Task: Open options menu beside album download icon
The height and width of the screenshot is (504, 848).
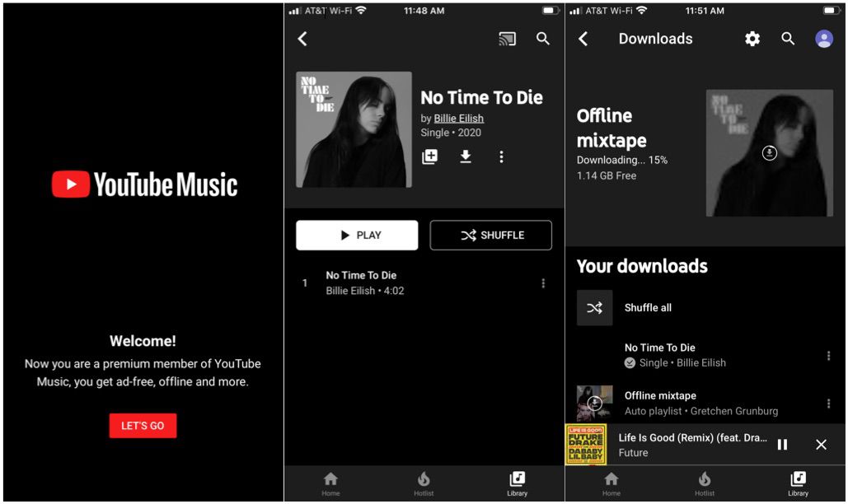Action: tap(501, 156)
